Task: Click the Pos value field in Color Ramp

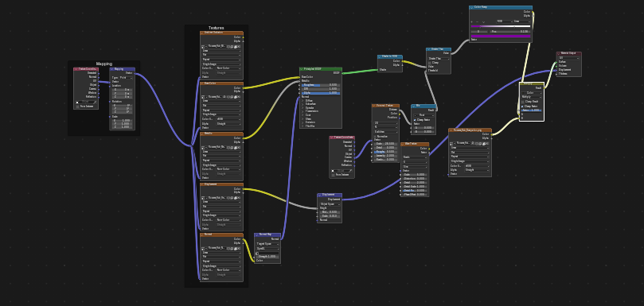Action: pos(510,32)
